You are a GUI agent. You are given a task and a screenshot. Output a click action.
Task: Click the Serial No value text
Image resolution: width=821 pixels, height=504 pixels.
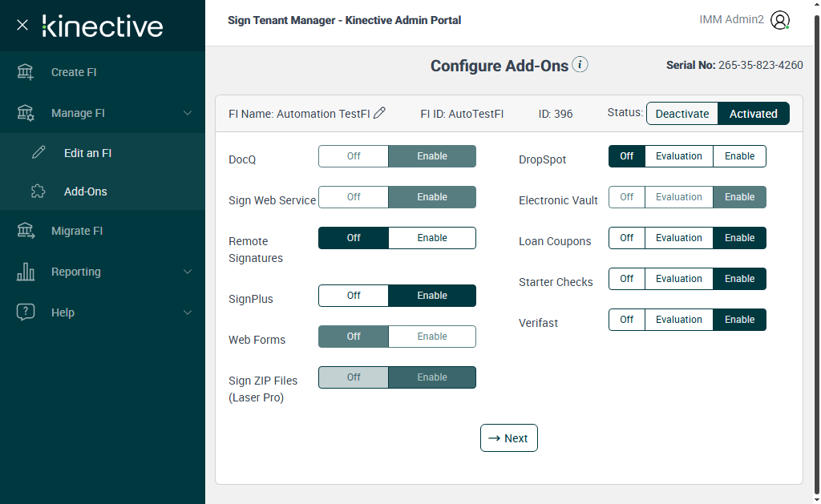(760, 65)
